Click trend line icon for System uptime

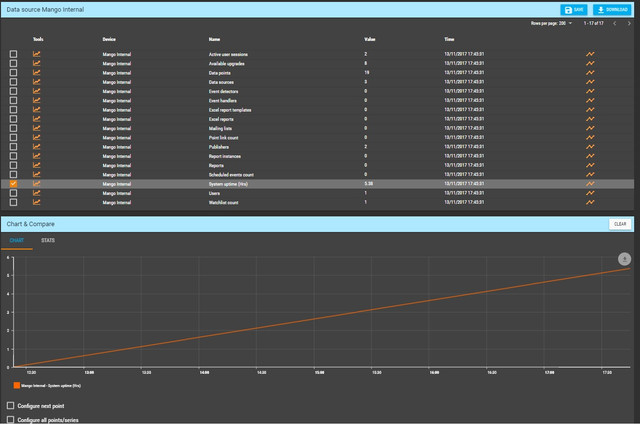590,184
